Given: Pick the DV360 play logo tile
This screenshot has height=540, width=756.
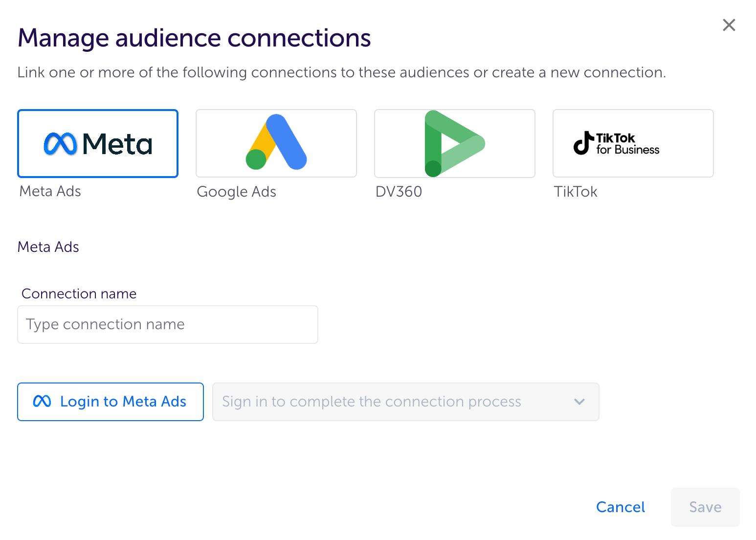Looking at the screenshot, I should click(x=455, y=143).
